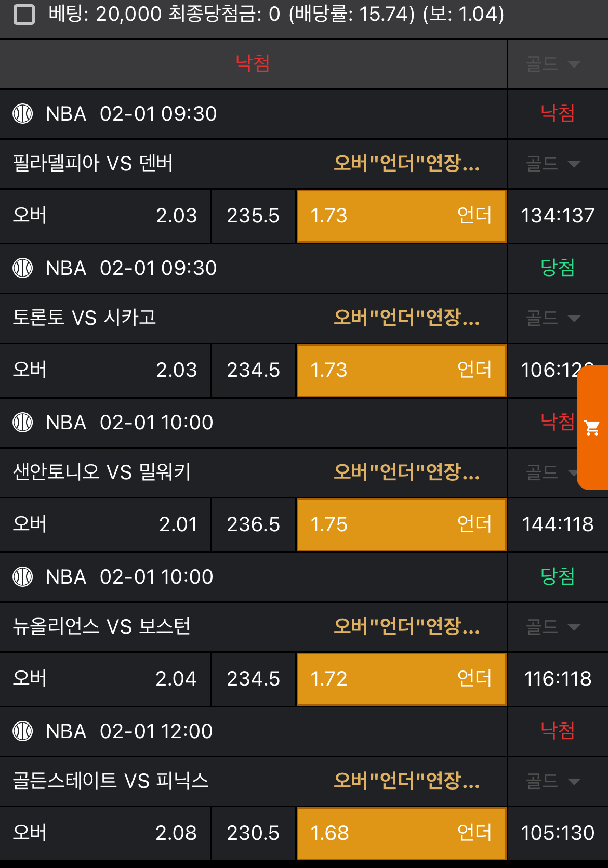
Task: Select 언더 1.75 for 샌안토니오 VS 밀워키
Action: point(401,524)
